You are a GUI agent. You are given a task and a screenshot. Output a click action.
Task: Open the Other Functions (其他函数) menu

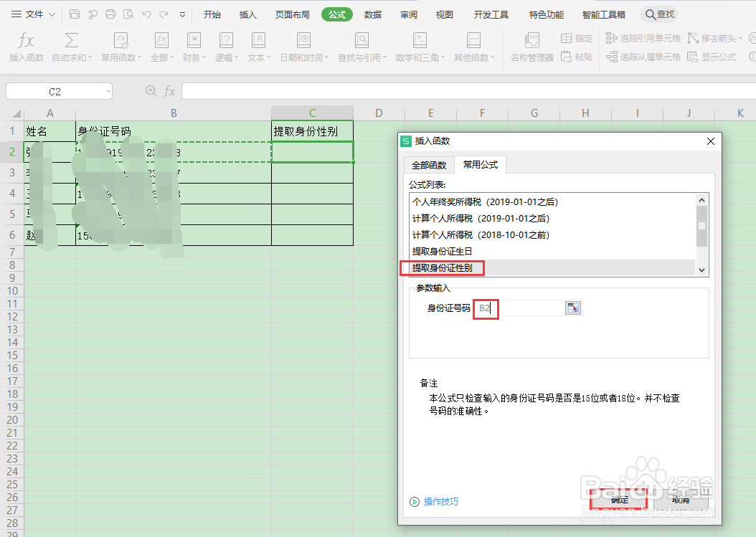[x=473, y=47]
